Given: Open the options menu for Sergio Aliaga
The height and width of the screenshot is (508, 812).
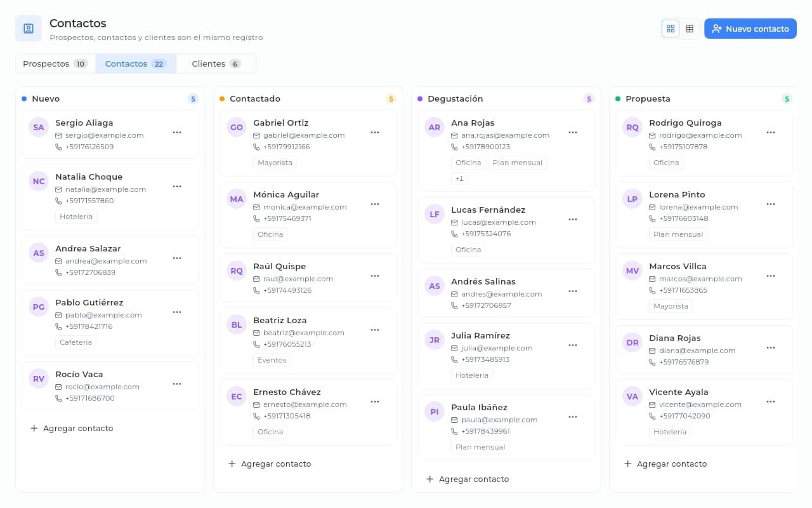Looking at the screenshot, I should pyautogui.click(x=177, y=132).
